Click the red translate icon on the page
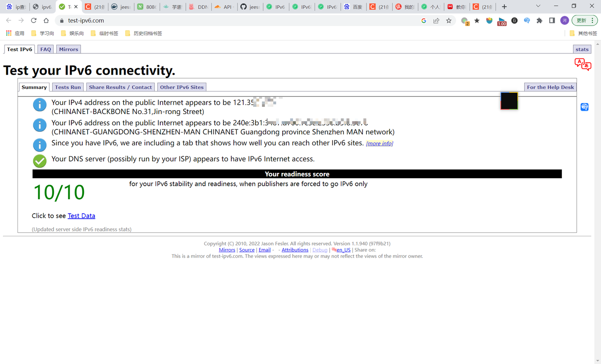The height and width of the screenshot is (364, 601). pos(583,64)
